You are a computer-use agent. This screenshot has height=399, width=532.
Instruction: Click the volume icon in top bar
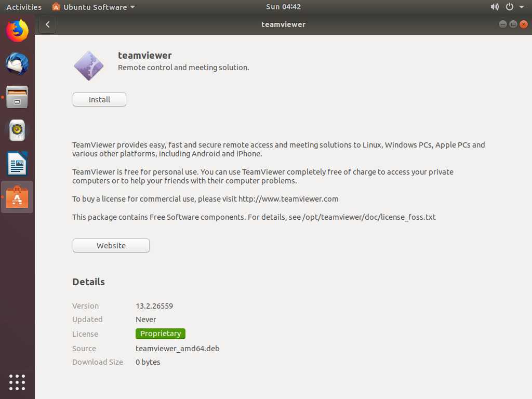pos(495,7)
